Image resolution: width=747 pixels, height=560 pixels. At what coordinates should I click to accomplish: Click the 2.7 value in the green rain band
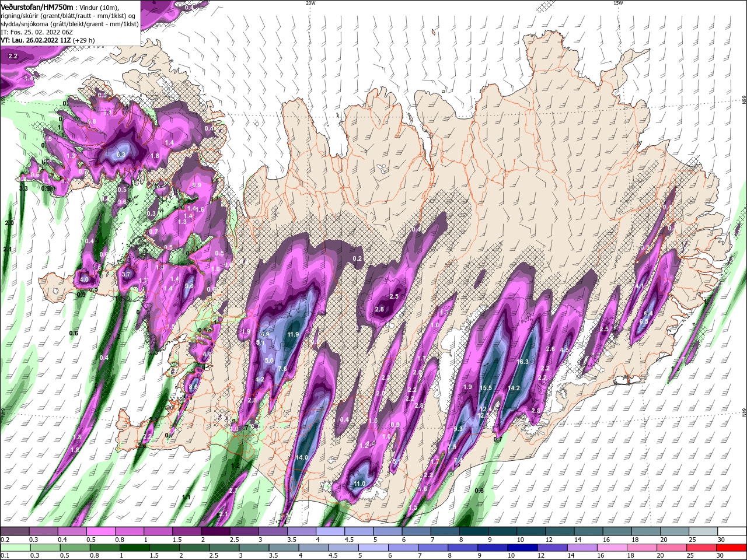click(x=233, y=491)
